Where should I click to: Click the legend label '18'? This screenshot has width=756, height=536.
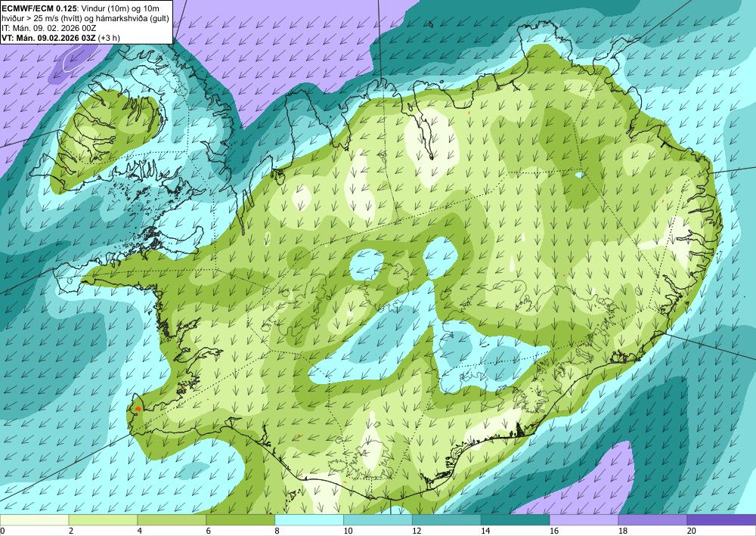pos(622,531)
